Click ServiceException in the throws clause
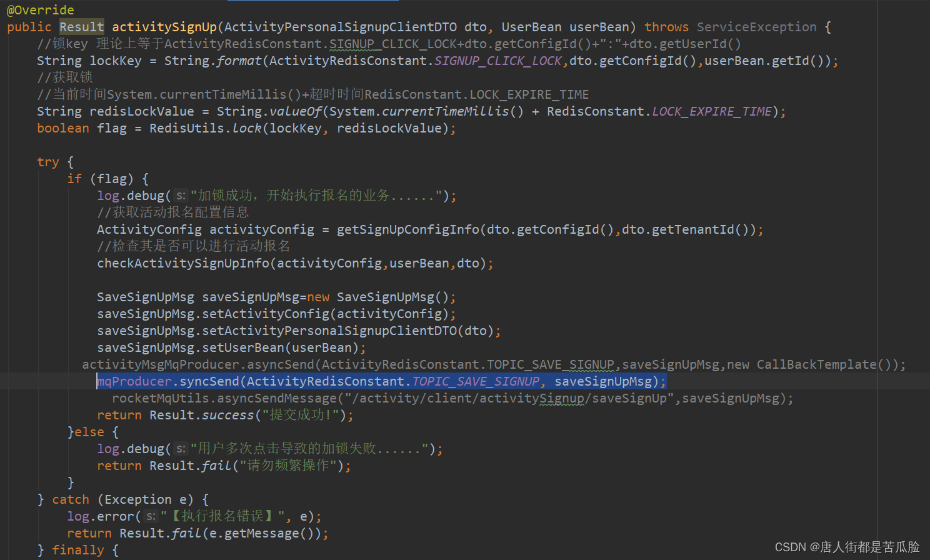This screenshot has width=930, height=560. [757, 27]
